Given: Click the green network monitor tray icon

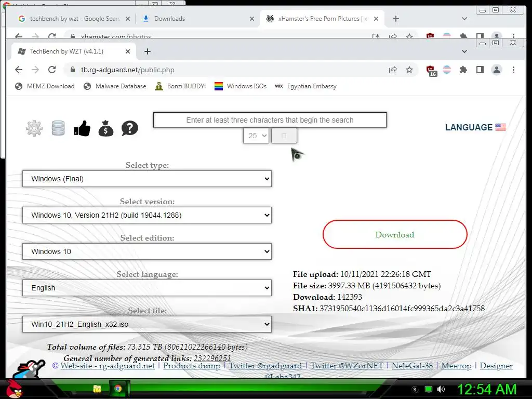Looking at the screenshot, I should [429, 389].
